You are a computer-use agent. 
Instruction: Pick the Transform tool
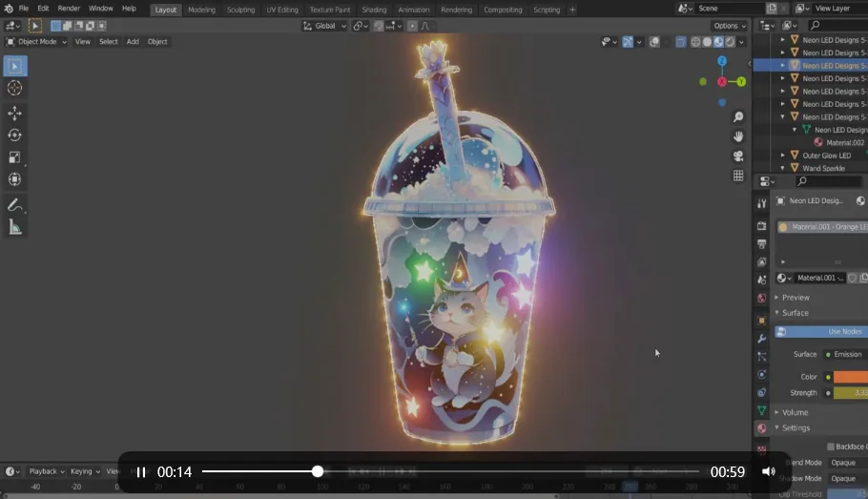coord(15,179)
